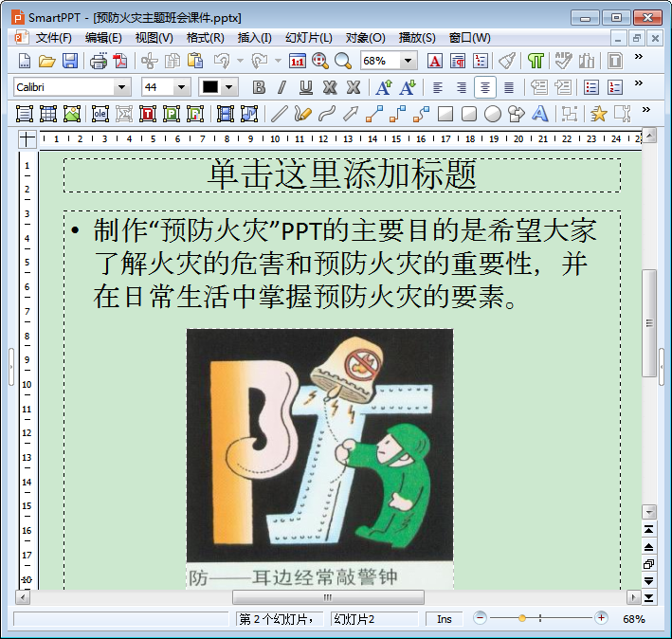Insert a sound frame icon
672x639 pixels.
coord(249,114)
